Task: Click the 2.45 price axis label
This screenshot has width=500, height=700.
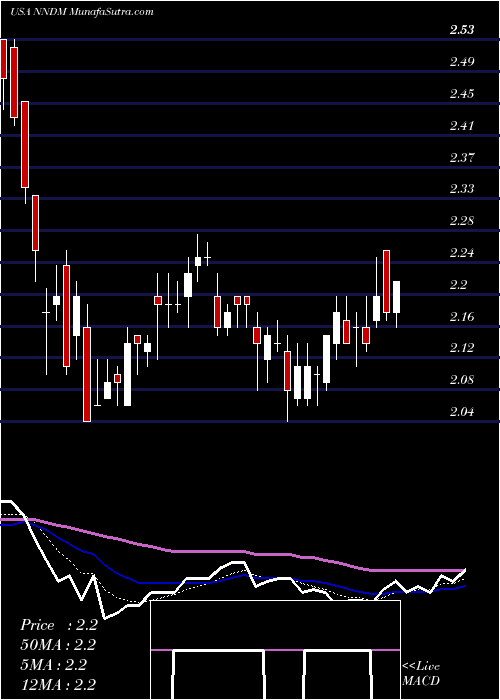Action: (462, 94)
